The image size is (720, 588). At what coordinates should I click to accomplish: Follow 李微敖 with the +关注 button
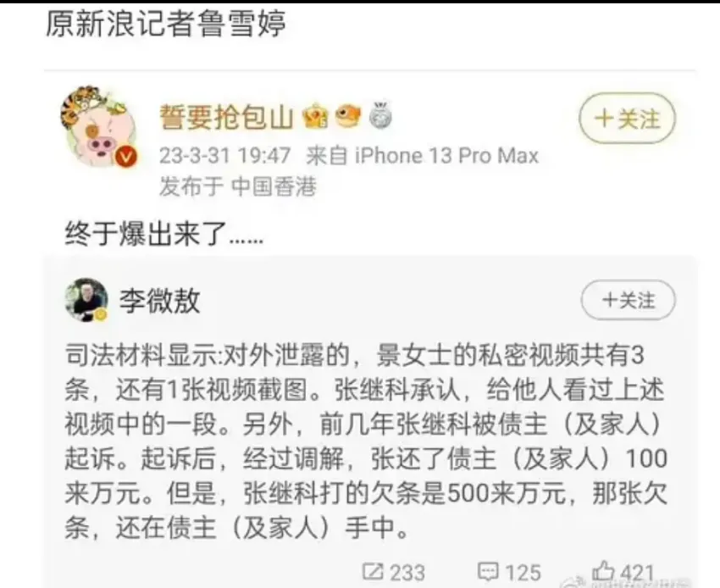click(629, 300)
